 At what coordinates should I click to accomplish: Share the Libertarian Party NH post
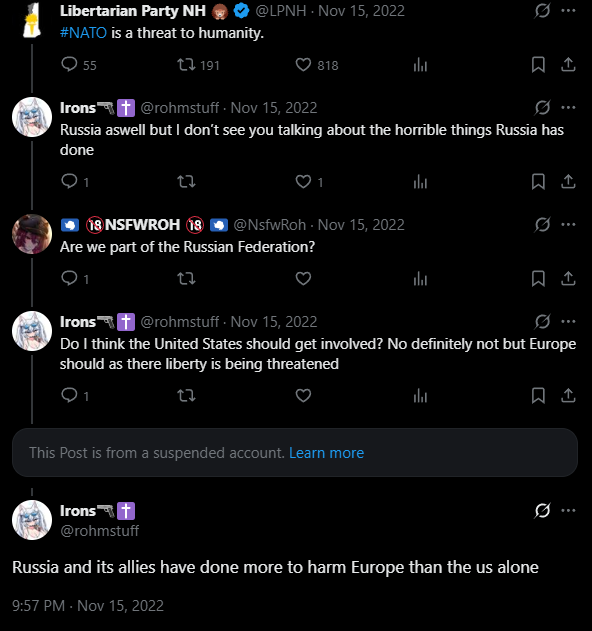(568, 65)
